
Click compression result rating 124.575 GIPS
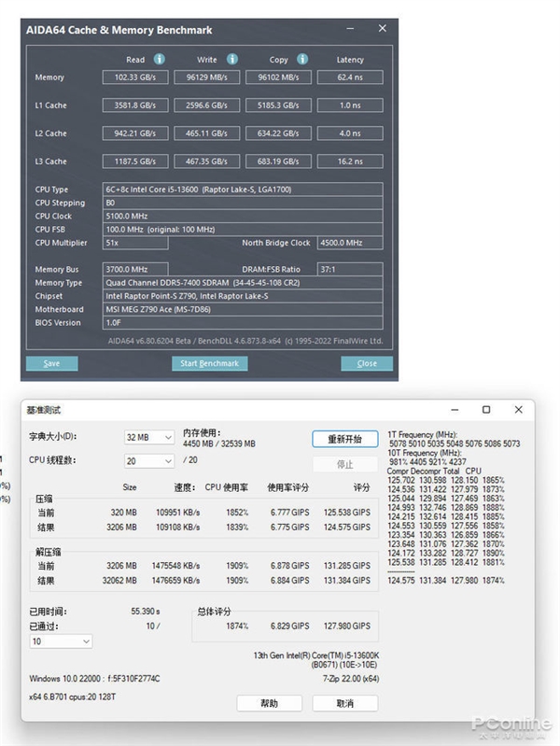tap(347, 528)
